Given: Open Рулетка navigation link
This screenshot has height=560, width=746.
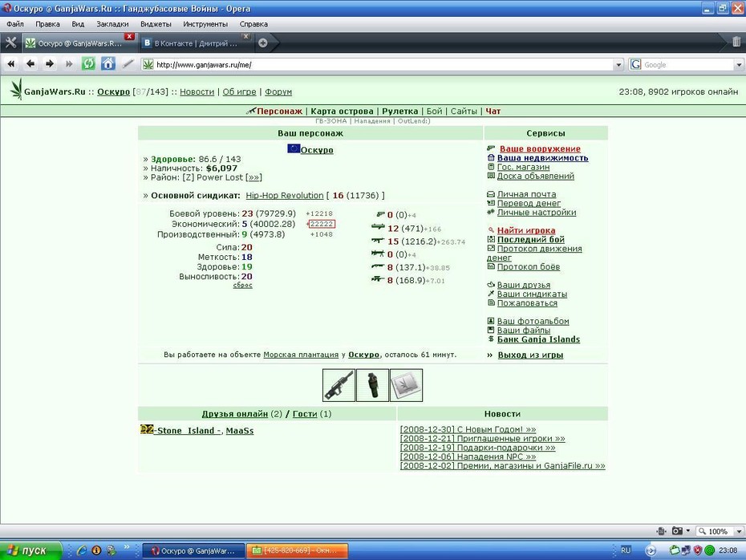Looking at the screenshot, I should coord(400,111).
